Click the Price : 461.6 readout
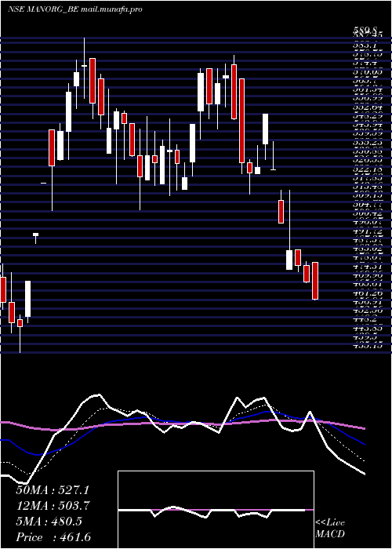392x549 pixels. [x=53, y=537]
